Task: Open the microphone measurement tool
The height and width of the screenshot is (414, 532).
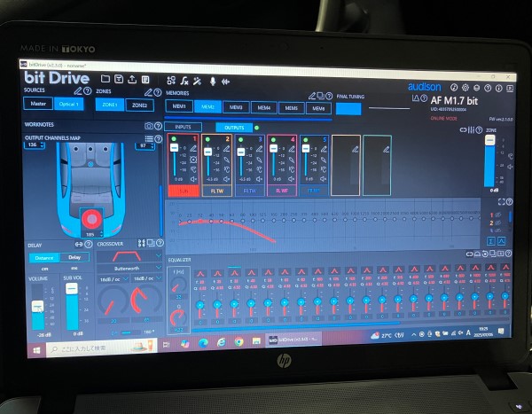Action: click(x=213, y=81)
